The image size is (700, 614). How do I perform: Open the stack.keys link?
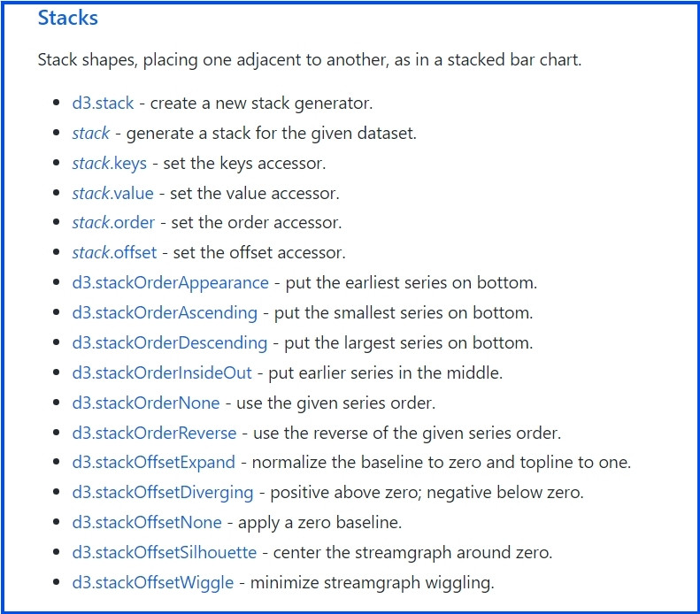pos(110,164)
